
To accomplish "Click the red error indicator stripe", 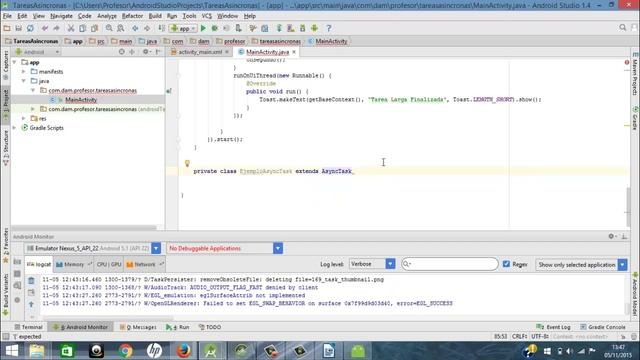I will 627,62.
